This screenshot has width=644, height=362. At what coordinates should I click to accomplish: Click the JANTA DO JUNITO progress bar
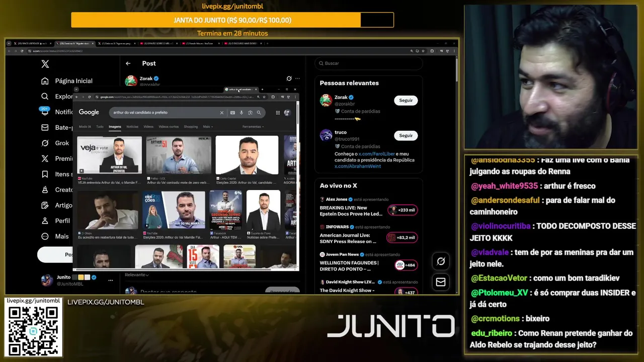coord(232,20)
